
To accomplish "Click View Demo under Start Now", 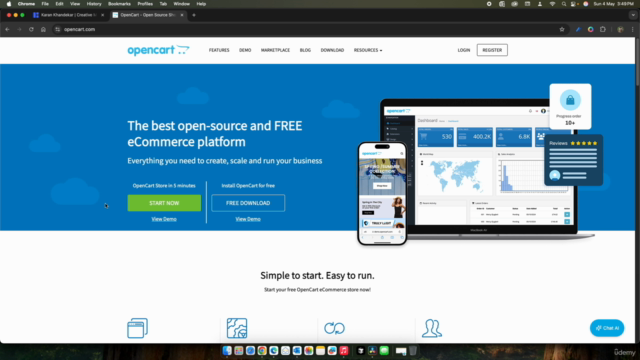I will (x=164, y=219).
